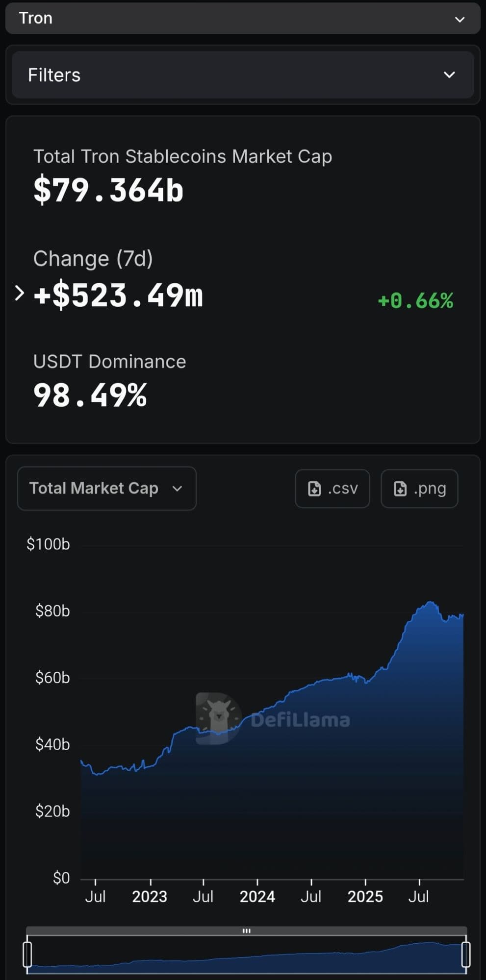
Task: Click the download icon beside .csv
Action: coord(314,489)
